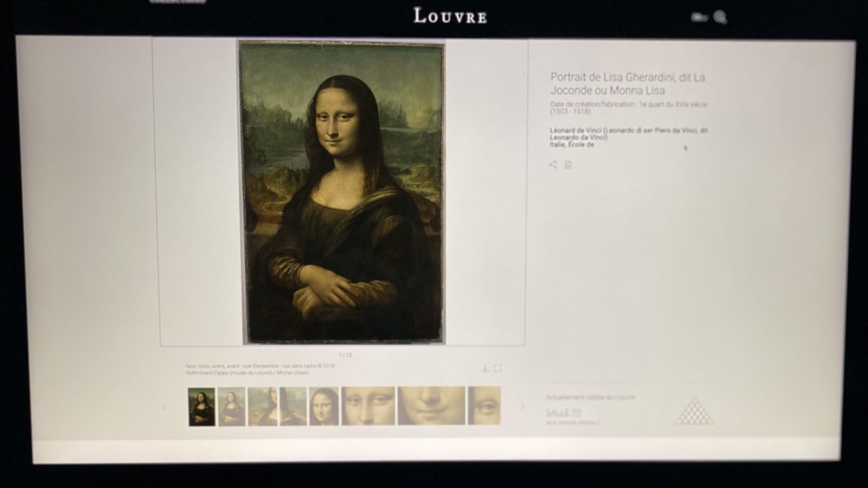
Task: Select the face close-up thumbnail
Action: click(324, 406)
